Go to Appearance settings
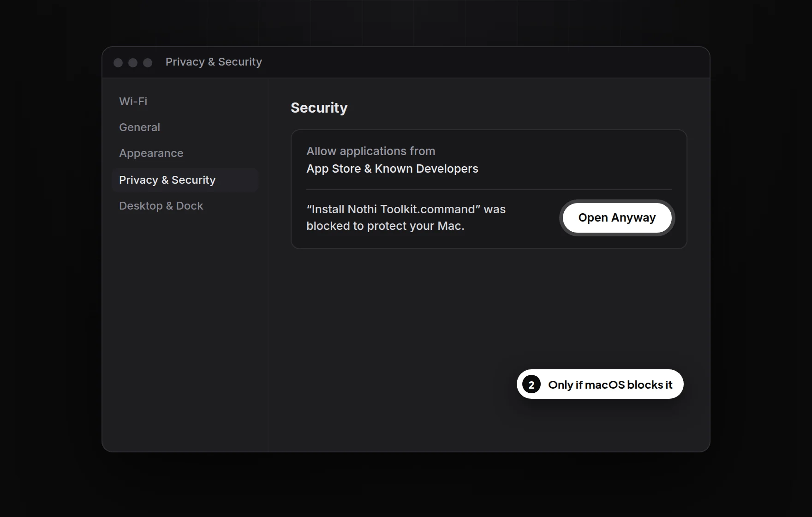The image size is (812, 517). pyautogui.click(x=151, y=153)
